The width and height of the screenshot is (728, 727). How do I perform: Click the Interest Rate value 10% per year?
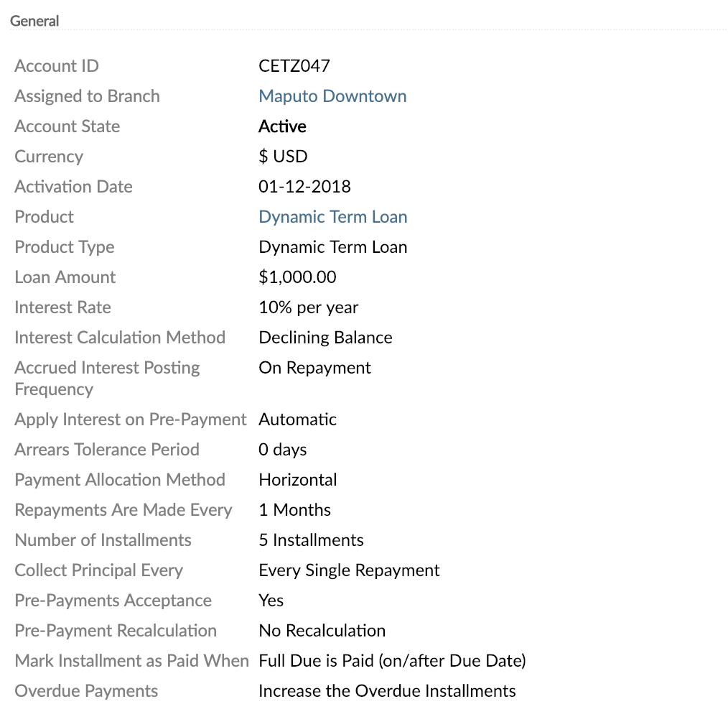pyautogui.click(x=308, y=307)
